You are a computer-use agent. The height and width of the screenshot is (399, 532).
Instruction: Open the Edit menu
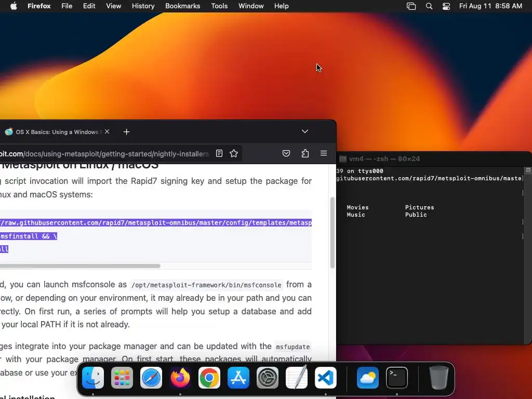89,6
